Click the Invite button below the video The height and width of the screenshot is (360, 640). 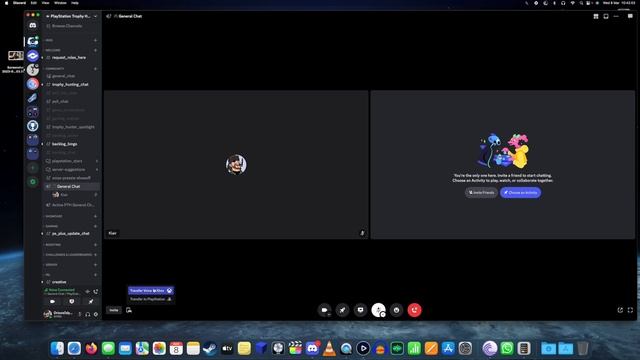(114, 310)
